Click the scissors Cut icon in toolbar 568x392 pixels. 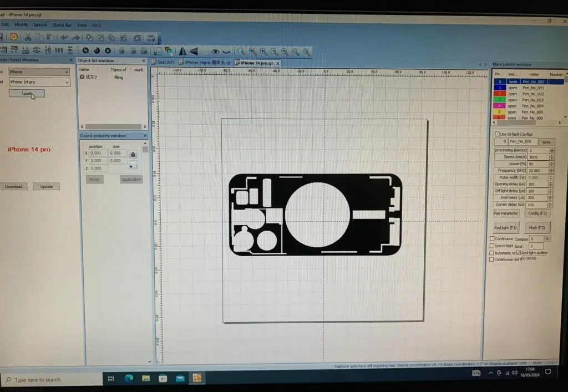pos(27,37)
